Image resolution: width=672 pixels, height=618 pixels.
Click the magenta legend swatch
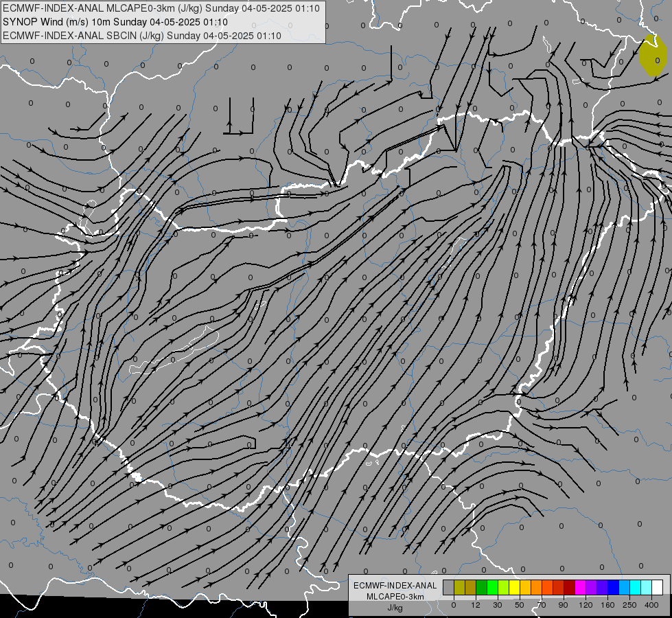click(581, 587)
